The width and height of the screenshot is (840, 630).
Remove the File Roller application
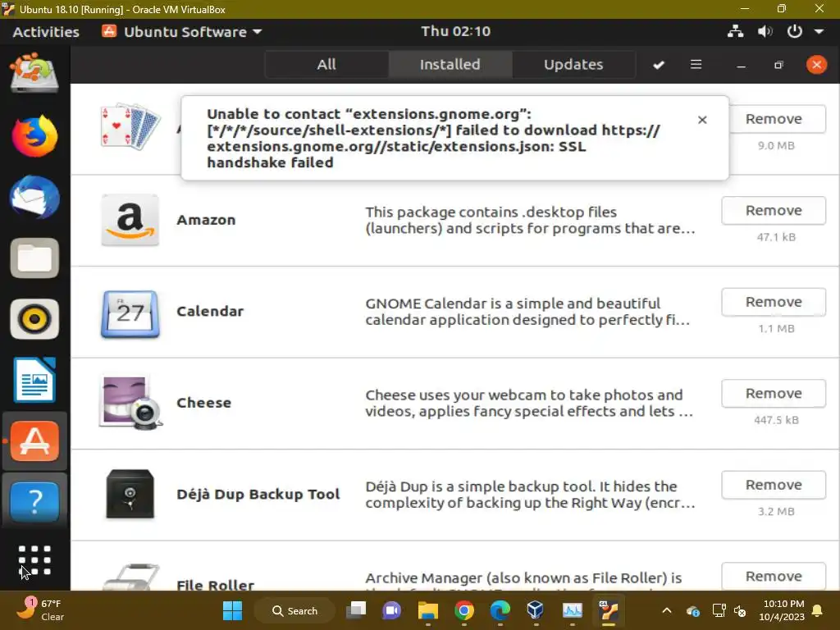tap(774, 577)
